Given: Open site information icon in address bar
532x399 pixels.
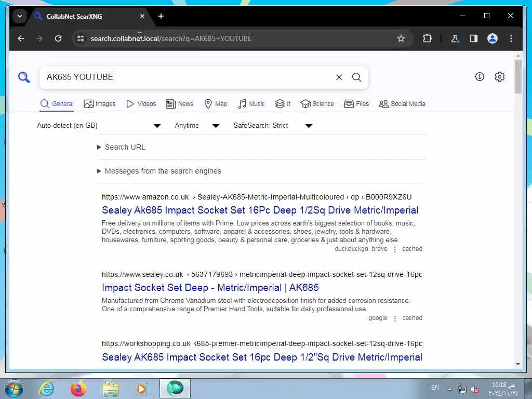Looking at the screenshot, I should click(x=81, y=38).
